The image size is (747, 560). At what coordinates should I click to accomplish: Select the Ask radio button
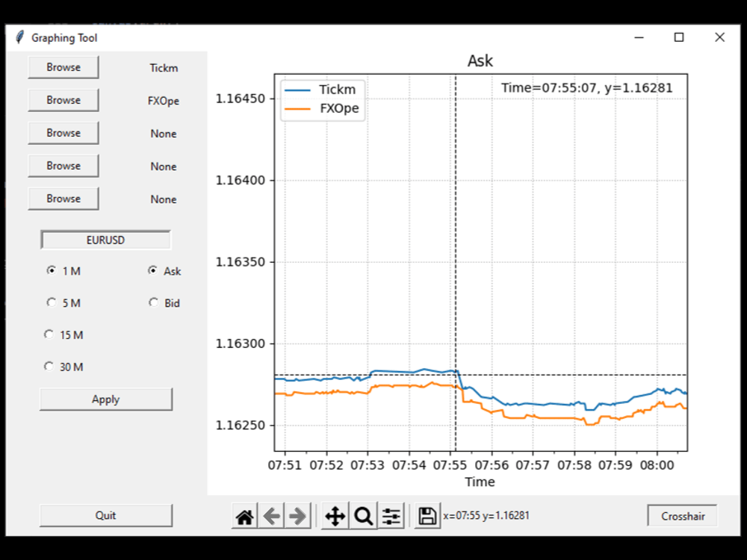(153, 271)
